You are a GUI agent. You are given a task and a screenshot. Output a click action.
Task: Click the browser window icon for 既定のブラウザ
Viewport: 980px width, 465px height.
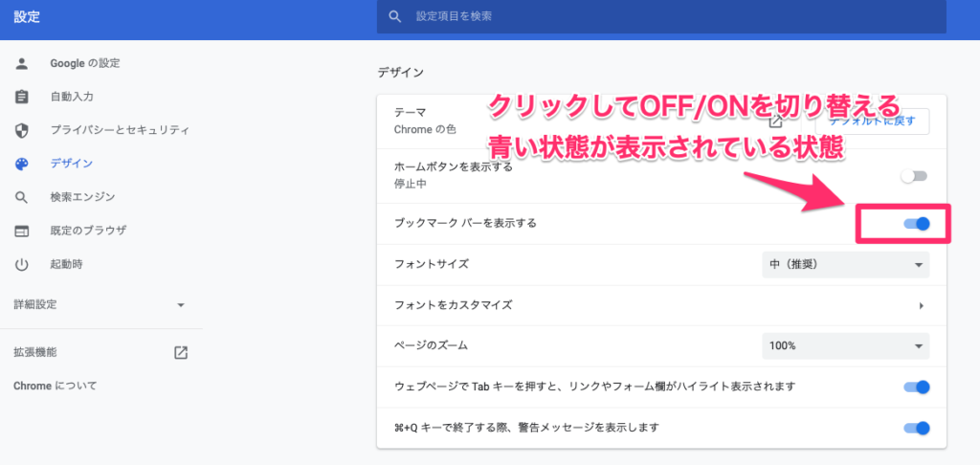click(22, 231)
